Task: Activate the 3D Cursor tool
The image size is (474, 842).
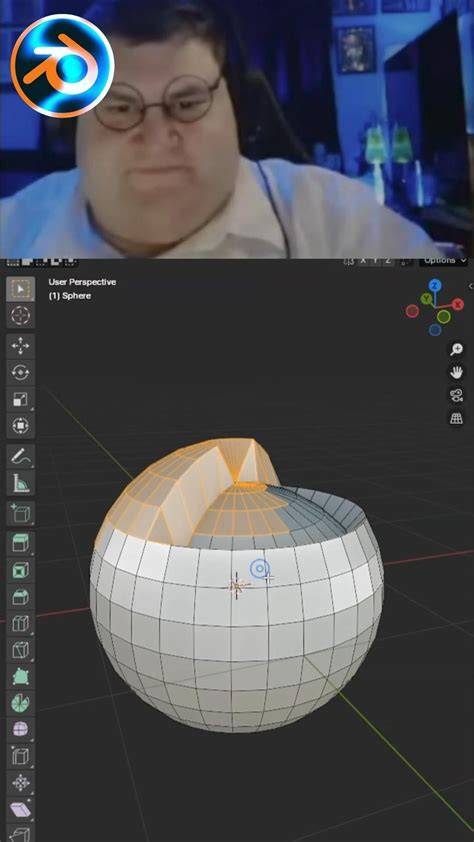Action: 20,315
